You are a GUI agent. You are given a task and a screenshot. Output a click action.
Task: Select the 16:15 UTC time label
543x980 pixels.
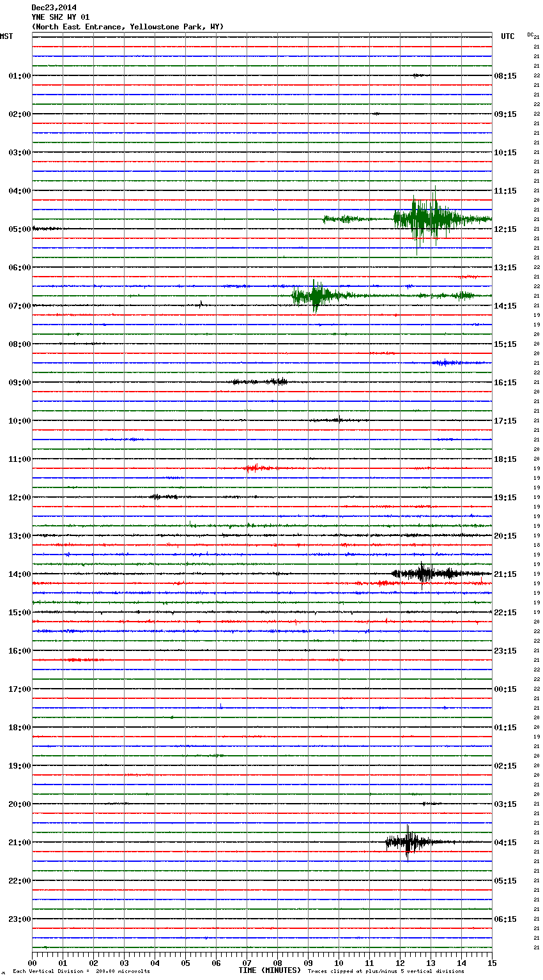point(505,383)
